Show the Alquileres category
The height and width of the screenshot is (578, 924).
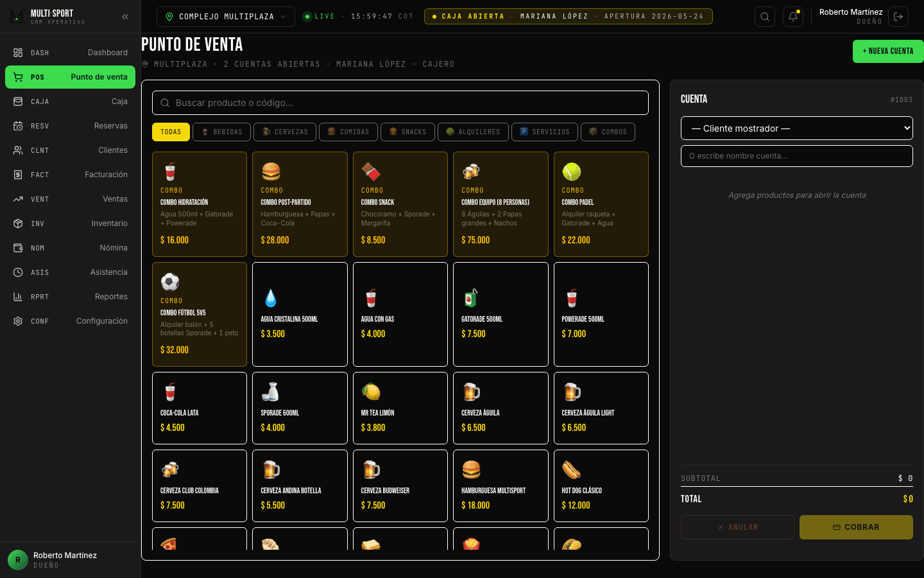pyautogui.click(x=473, y=132)
